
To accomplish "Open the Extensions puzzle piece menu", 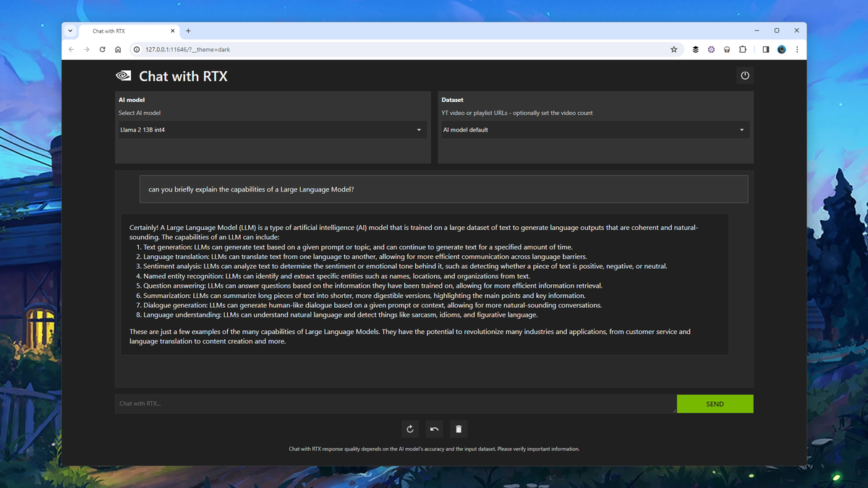I will (x=743, y=49).
